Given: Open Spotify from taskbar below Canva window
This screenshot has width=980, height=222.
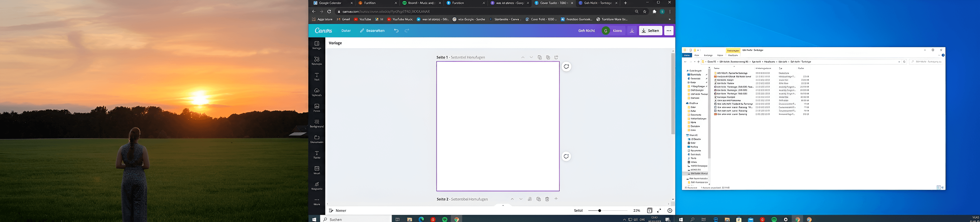Looking at the screenshot, I should (445, 219).
